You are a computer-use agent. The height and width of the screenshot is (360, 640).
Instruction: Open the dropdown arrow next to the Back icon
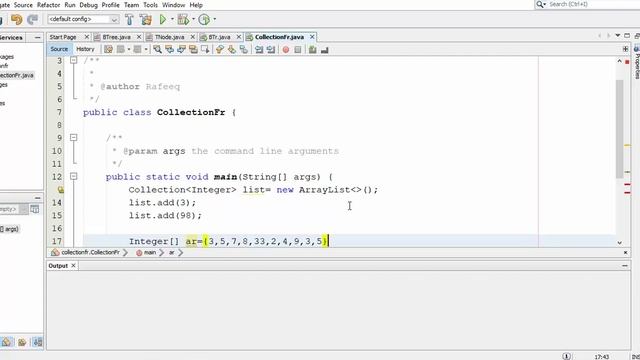pos(129,49)
